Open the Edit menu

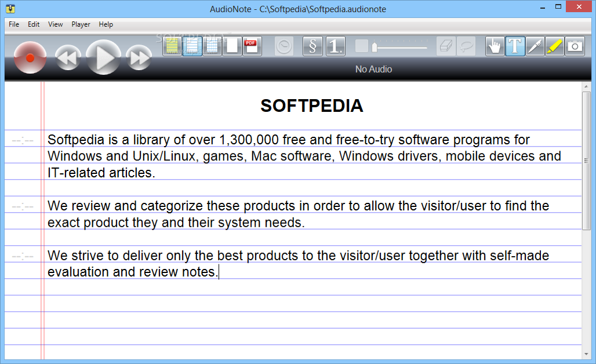pyautogui.click(x=34, y=24)
